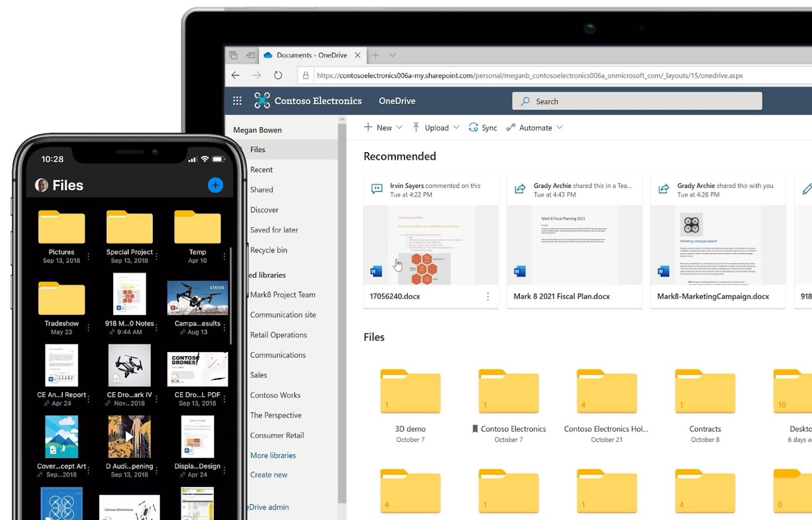The width and height of the screenshot is (812, 520).
Task: Click the Search magnifier icon
Action: pos(525,101)
